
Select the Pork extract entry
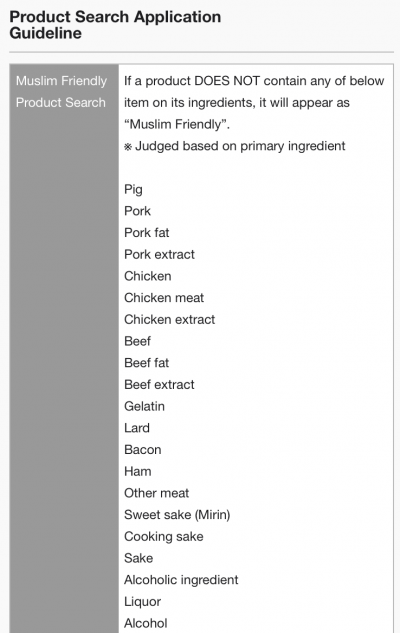click(159, 254)
